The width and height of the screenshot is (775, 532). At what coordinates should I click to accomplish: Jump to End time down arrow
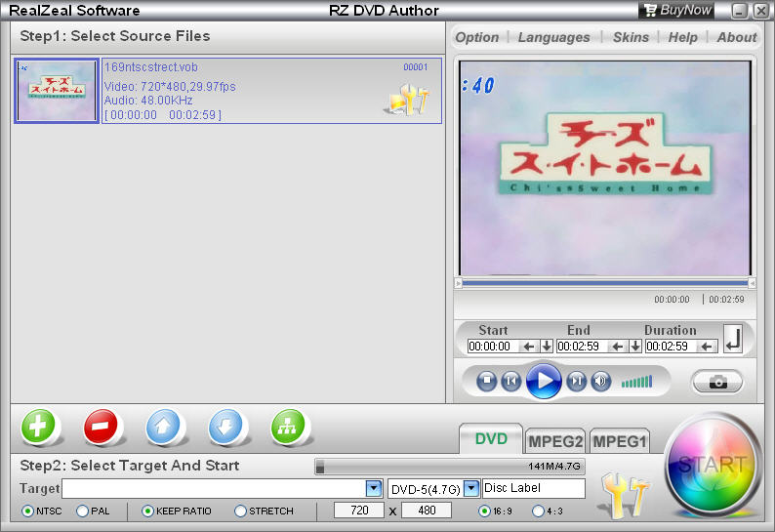(635, 347)
